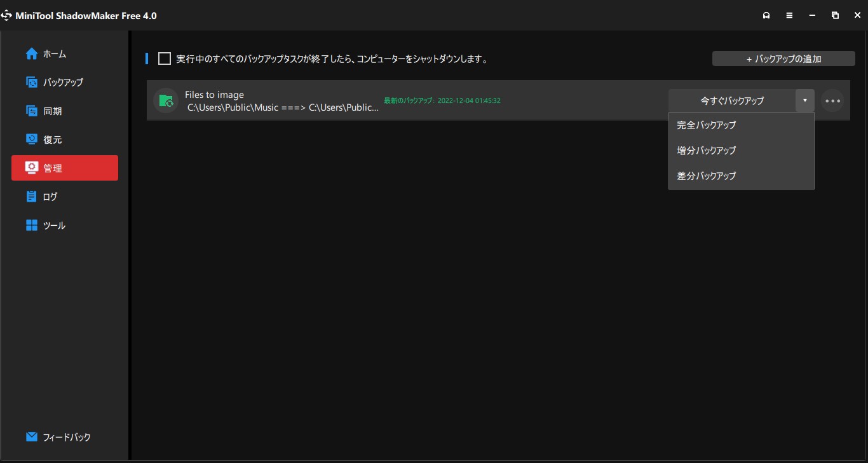Click Back Up Now (今すぐバックアップ) button
This screenshot has width=868, height=463.
coord(731,100)
